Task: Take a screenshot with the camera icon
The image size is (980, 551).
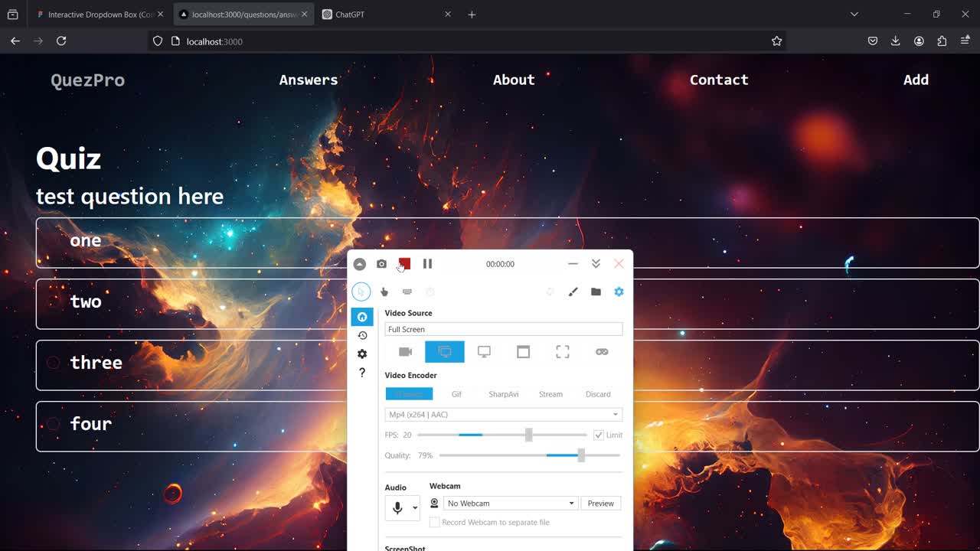Action: click(381, 264)
